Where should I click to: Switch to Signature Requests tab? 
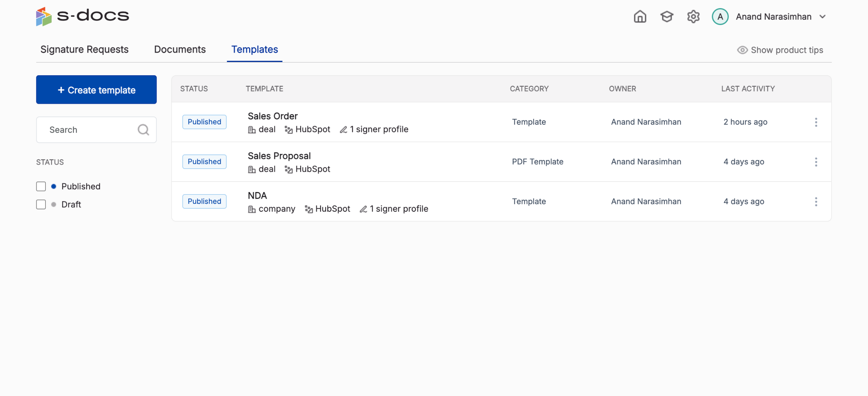pyautogui.click(x=84, y=49)
